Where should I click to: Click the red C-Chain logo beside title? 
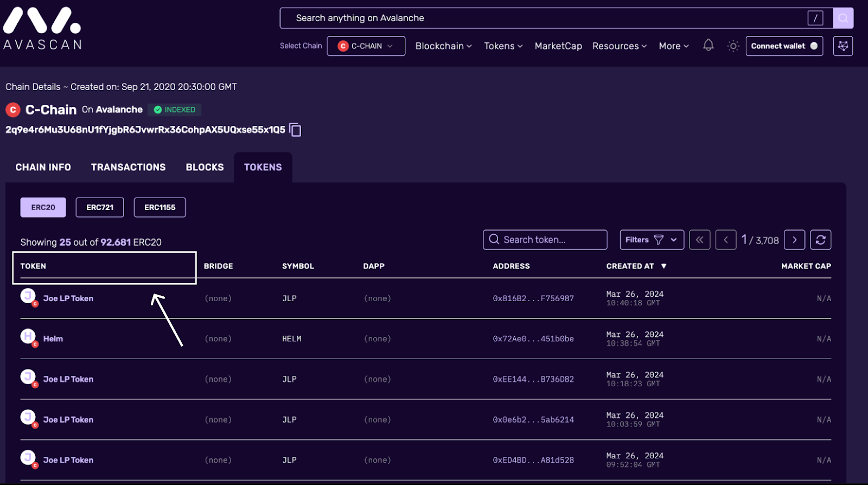pyautogui.click(x=13, y=110)
